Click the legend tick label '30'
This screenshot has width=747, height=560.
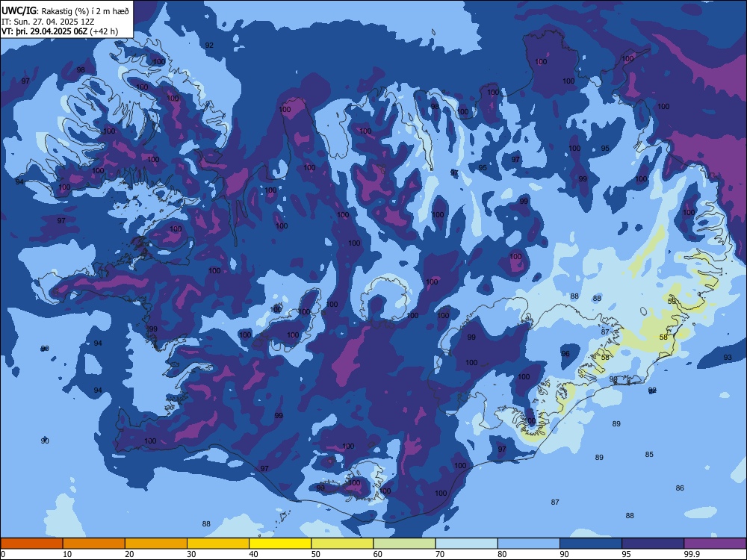191,554
